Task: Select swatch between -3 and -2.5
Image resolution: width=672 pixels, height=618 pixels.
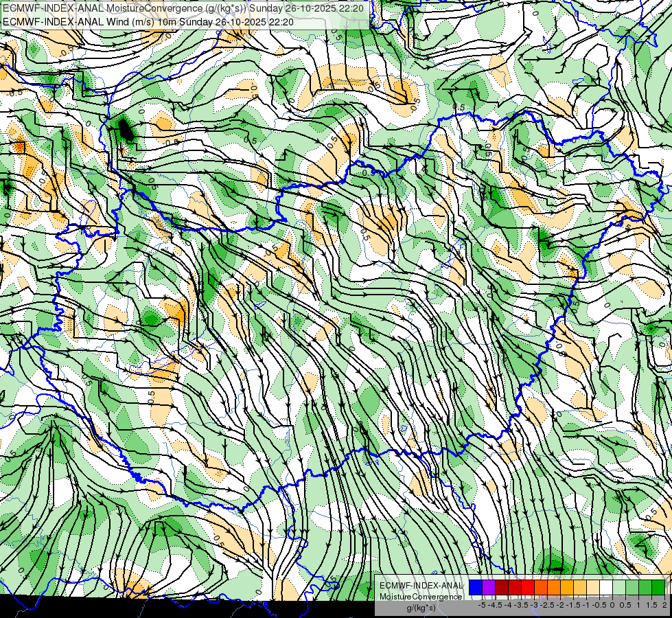Action: coord(541,587)
